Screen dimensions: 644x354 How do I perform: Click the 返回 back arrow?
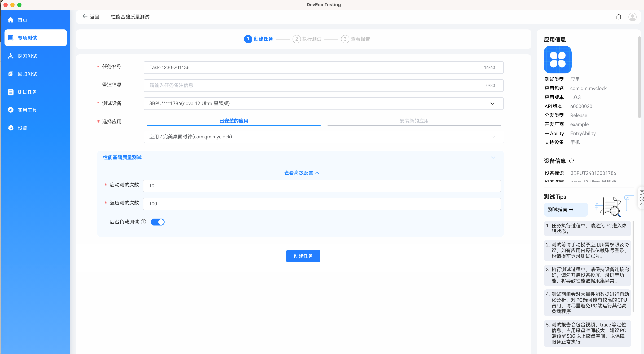coord(85,16)
